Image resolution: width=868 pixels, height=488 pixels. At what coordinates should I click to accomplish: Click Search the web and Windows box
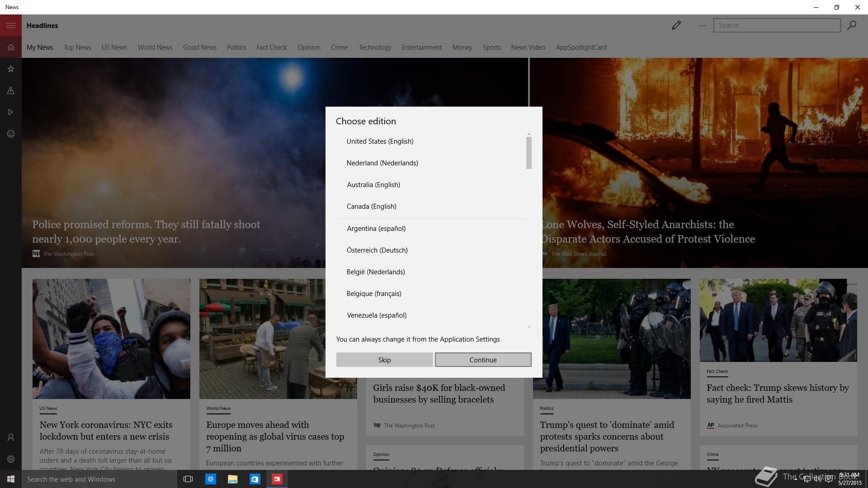pos(99,479)
